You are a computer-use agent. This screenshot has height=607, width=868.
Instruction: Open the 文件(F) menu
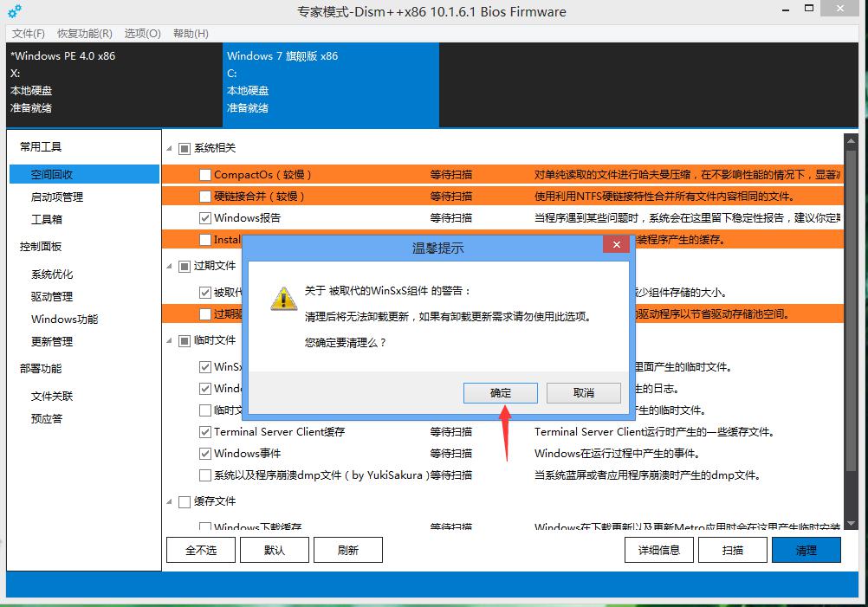point(29,31)
